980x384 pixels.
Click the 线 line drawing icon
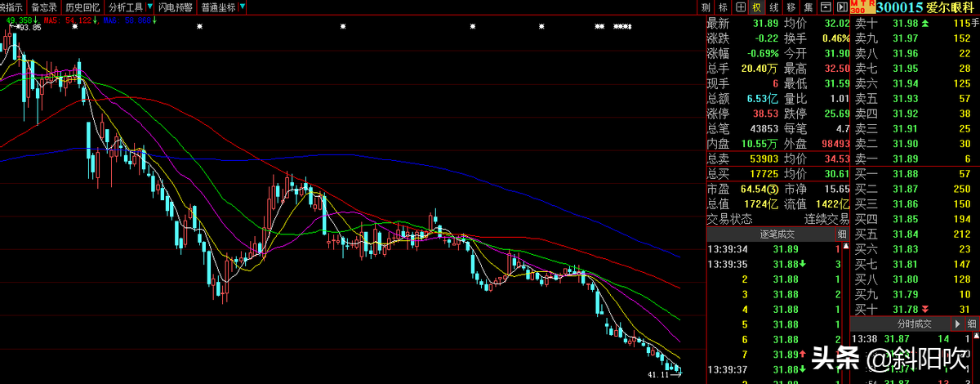(773, 7)
